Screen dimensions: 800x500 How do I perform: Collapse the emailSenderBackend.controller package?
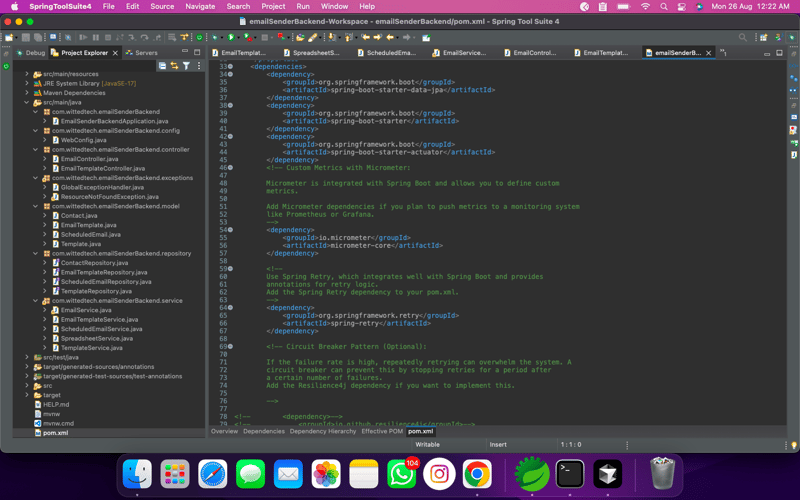(x=35, y=149)
